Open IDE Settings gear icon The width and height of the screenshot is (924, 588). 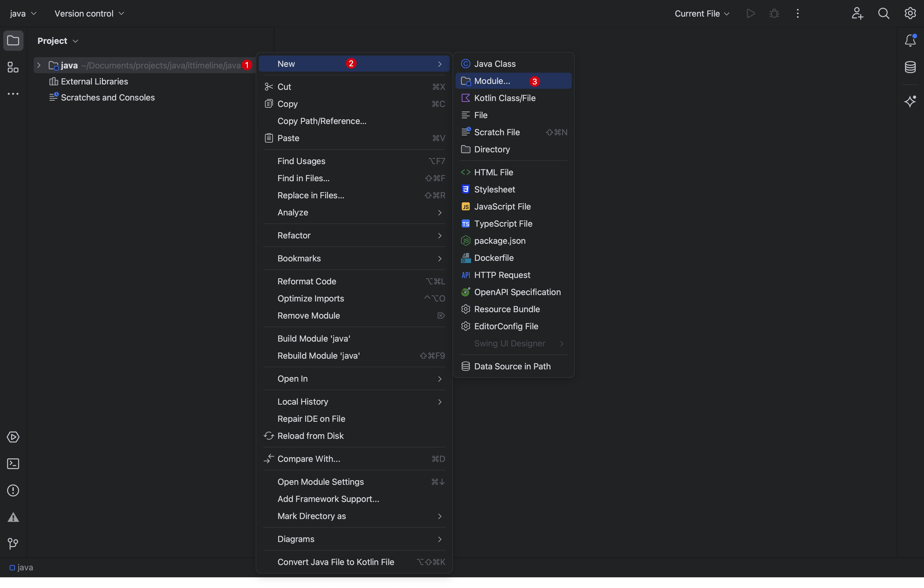pos(910,13)
